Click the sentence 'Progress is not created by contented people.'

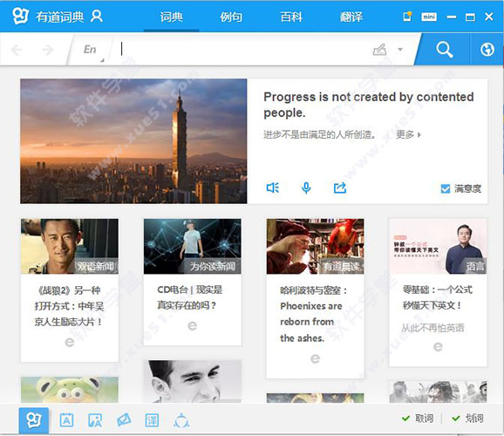point(368,105)
